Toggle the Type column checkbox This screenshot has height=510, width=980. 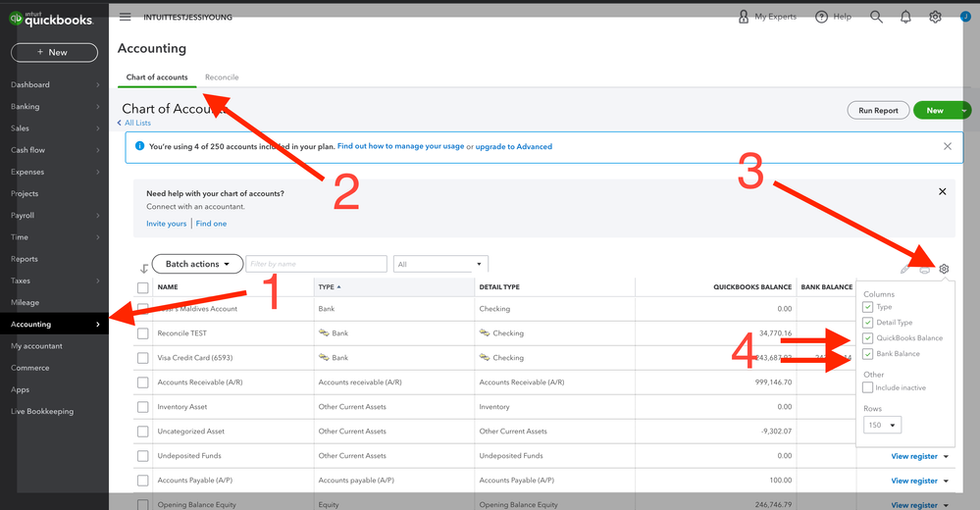(x=867, y=307)
